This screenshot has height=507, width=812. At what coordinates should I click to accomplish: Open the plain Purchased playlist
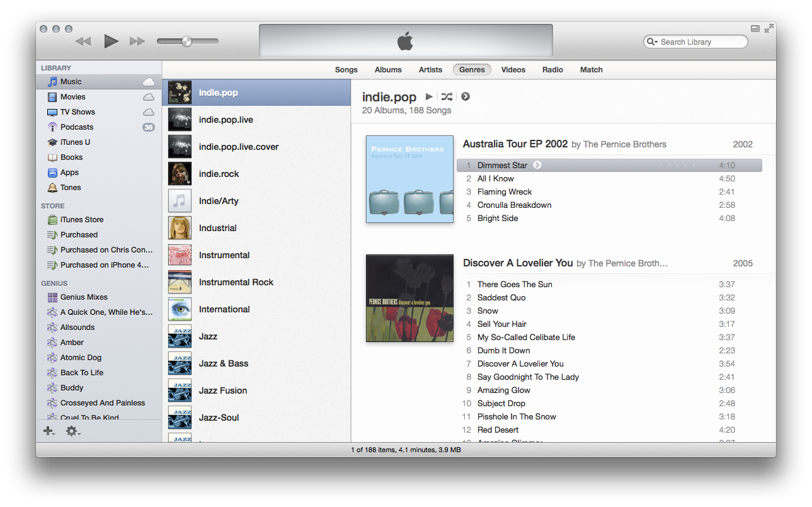(99, 235)
